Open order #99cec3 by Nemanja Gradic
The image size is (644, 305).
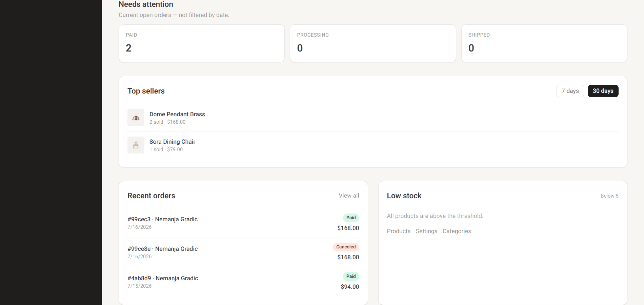[243, 223]
